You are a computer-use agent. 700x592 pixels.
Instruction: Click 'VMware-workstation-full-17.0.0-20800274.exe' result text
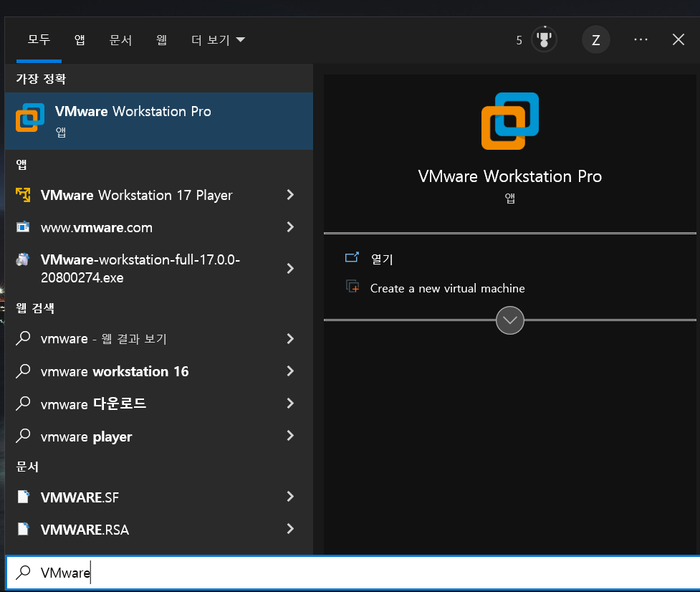coord(140,268)
